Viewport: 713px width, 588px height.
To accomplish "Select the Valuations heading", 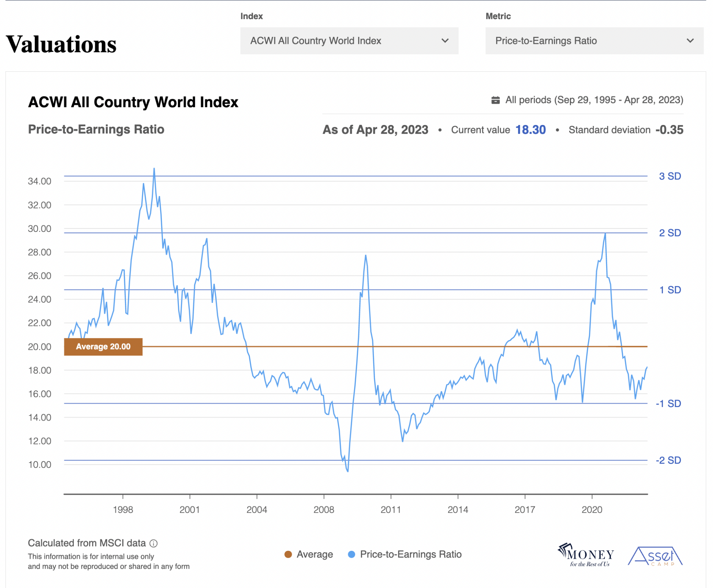I will [61, 43].
